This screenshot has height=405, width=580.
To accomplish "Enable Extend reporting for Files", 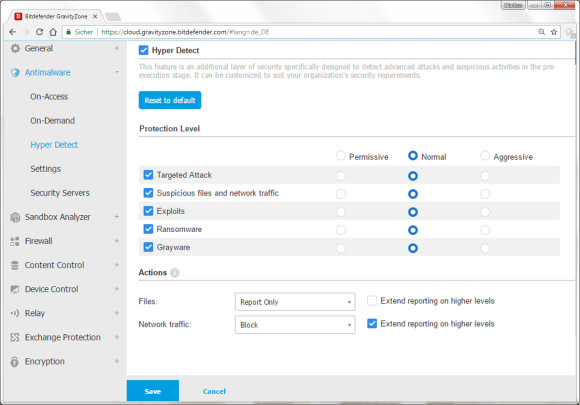I will pyautogui.click(x=372, y=301).
